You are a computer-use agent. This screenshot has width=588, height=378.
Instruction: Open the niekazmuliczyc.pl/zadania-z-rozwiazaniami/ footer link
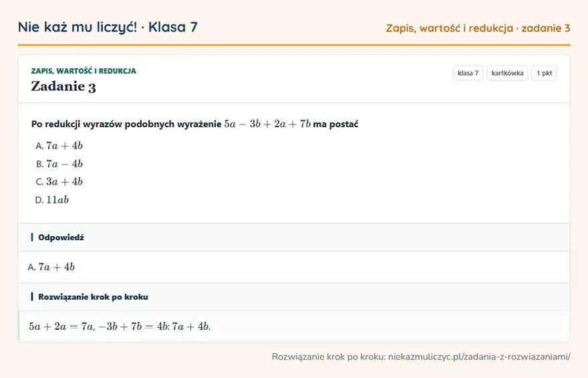pos(479,357)
